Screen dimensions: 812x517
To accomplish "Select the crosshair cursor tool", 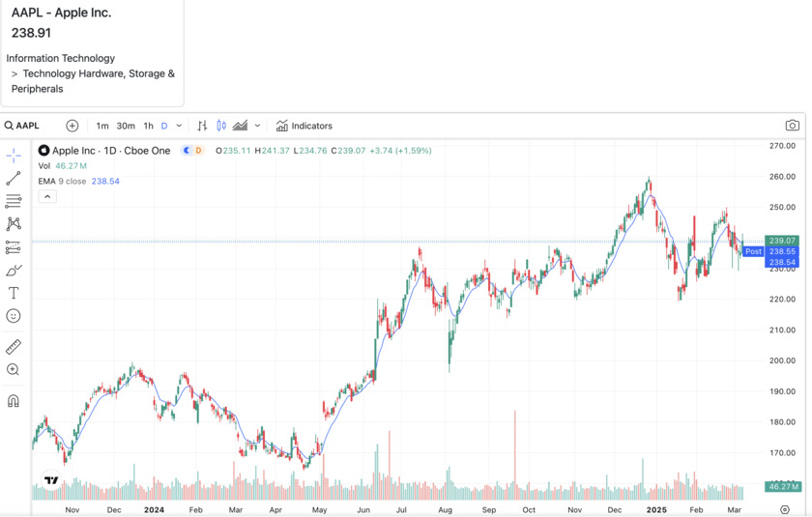I will (14, 156).
